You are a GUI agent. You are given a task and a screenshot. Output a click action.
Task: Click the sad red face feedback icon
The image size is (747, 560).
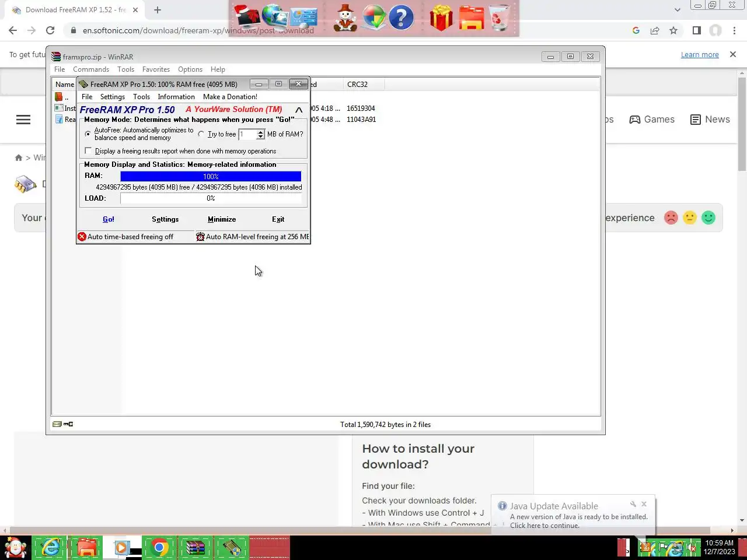(671, 218)
